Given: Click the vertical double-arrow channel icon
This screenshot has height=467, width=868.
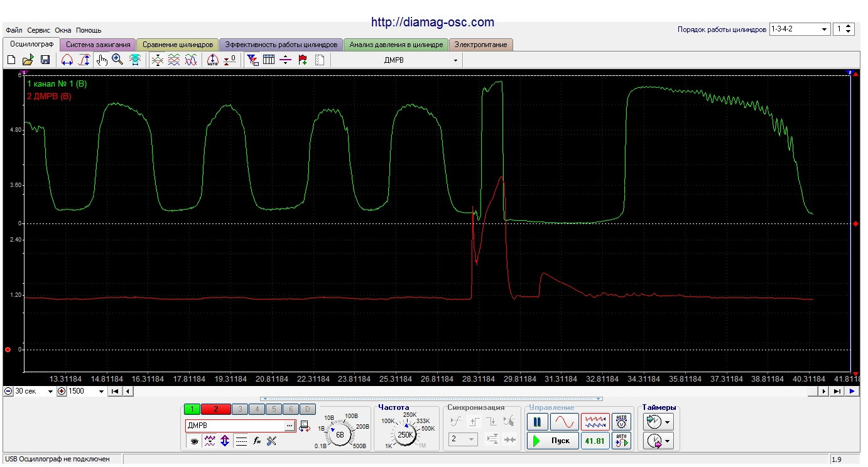Looking at the screenshot, I should 225,441.
